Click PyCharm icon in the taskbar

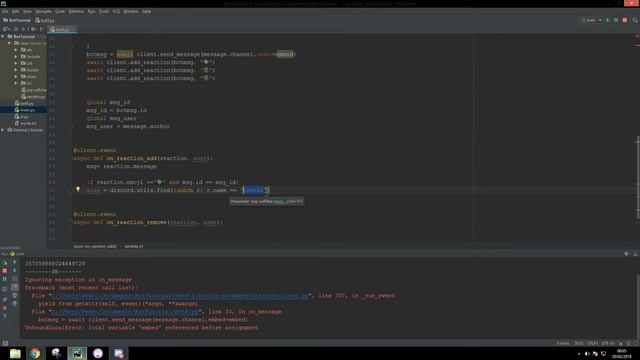click(x=77, y=353)
